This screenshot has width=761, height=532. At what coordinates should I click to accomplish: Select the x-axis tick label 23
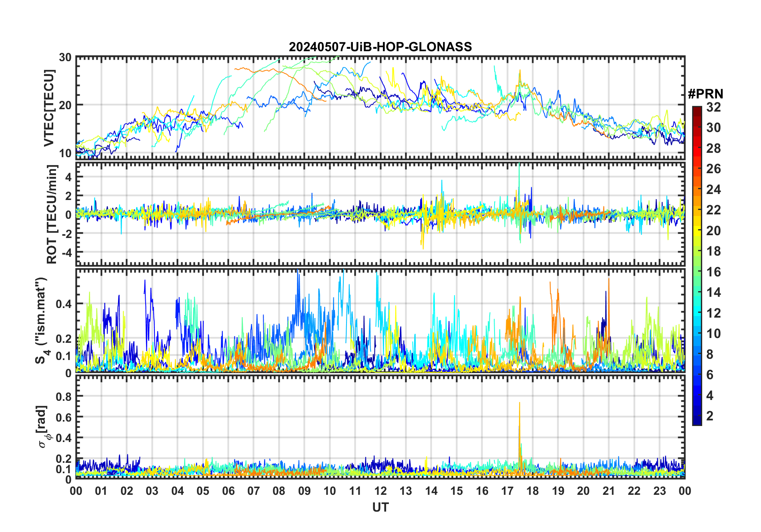(x=660, y=491)
